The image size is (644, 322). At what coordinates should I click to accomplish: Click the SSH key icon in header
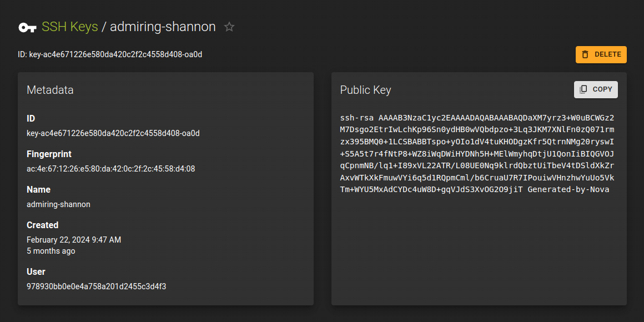click(x=28, y=28)
